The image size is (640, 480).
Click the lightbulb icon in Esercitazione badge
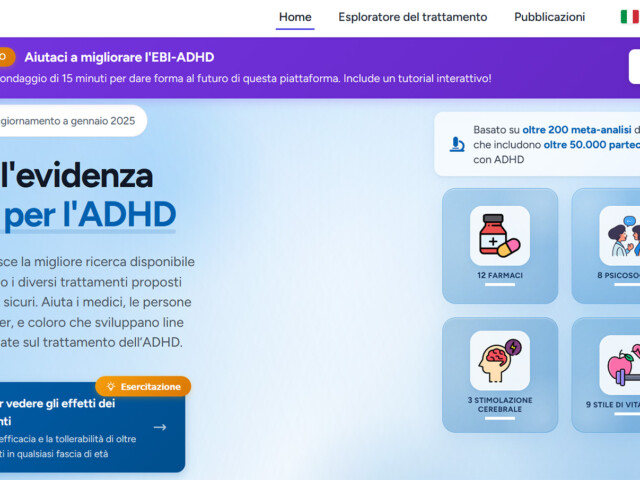110,386
